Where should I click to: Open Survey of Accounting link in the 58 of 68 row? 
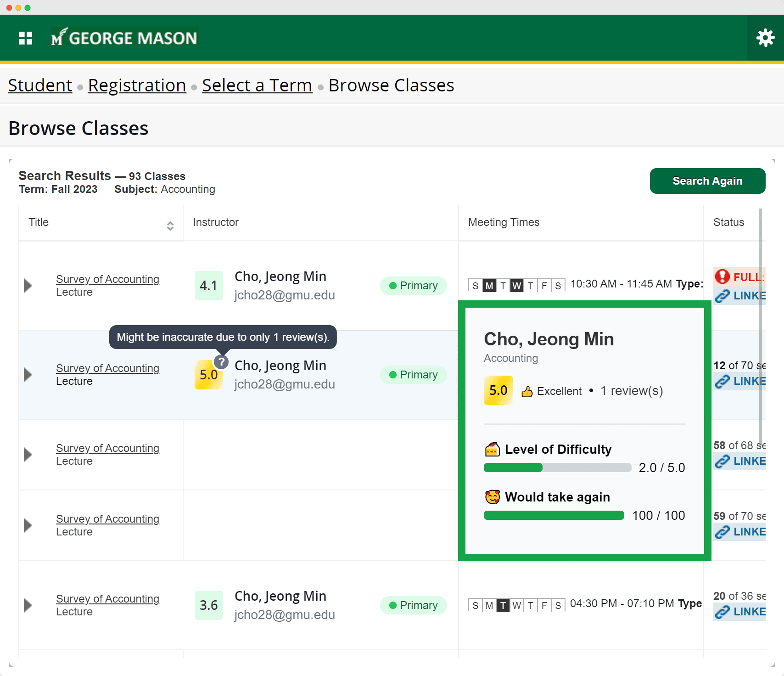107,448
